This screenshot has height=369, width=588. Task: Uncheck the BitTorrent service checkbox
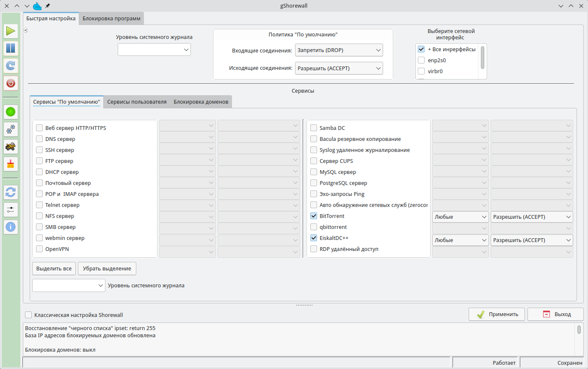314,216
